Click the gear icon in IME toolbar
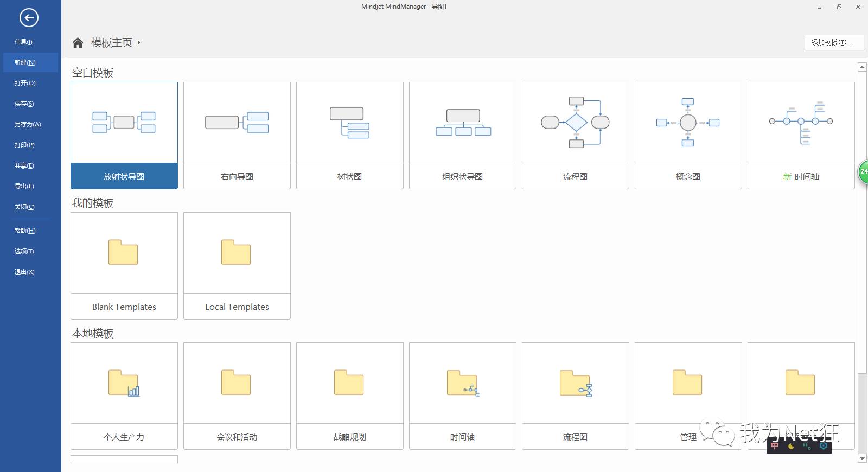The height and width of the screenshot is (472, 868). pyautogui.click(x=824, y=446)
